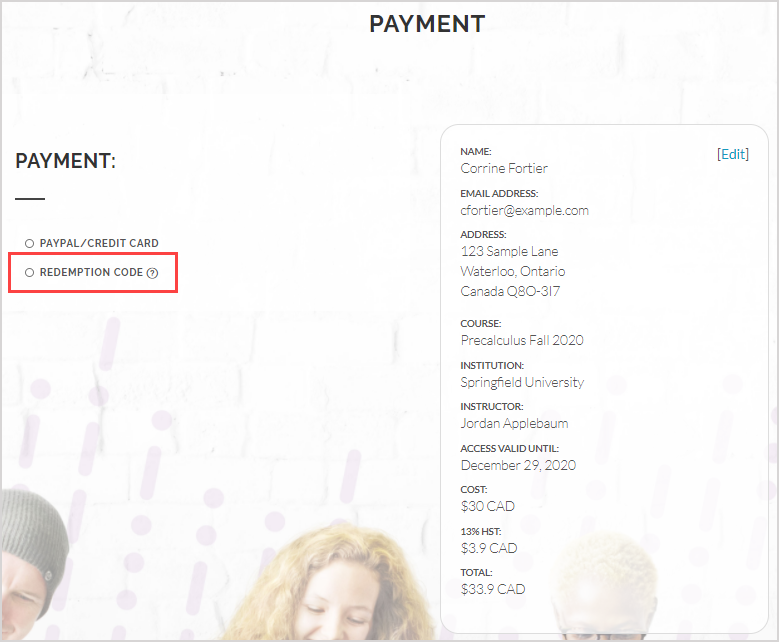Image resolution: width=779 pixels, height=642 pixels.
Task: Click the instructor name Jordan Applebaum
Action: point(514,423)
